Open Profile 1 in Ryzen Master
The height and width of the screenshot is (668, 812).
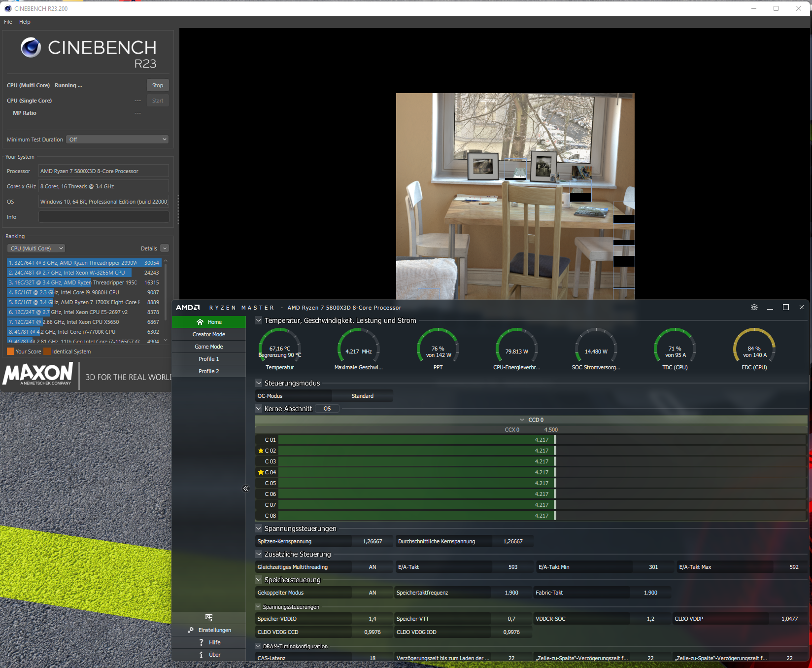coord(209,359)
